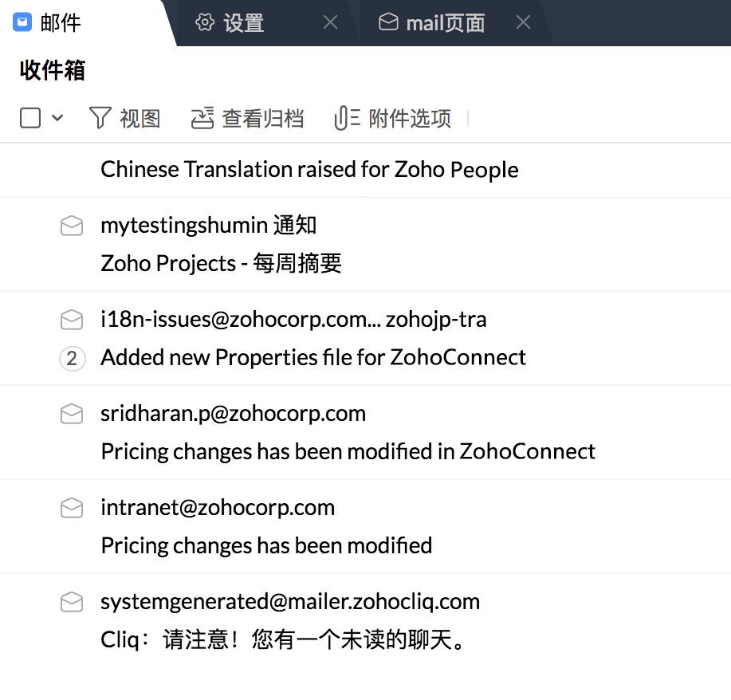Close the 设置 tab

coord(330,23)
